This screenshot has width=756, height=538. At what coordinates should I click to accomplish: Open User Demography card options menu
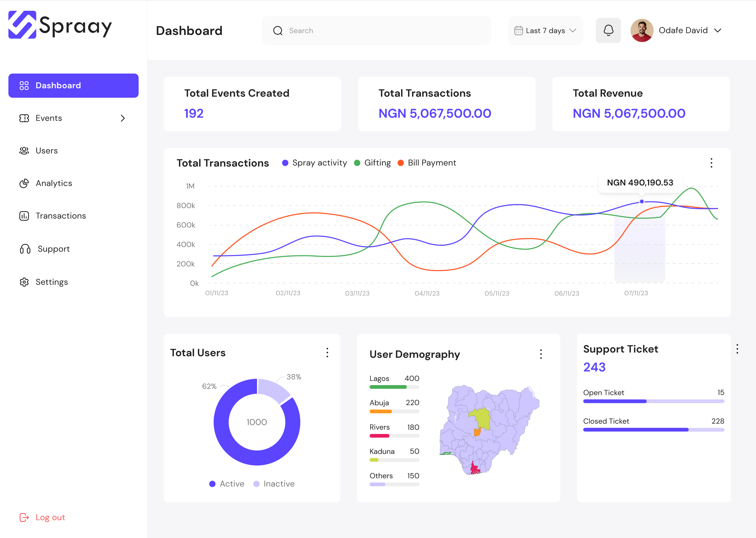[x=541, y=354]
